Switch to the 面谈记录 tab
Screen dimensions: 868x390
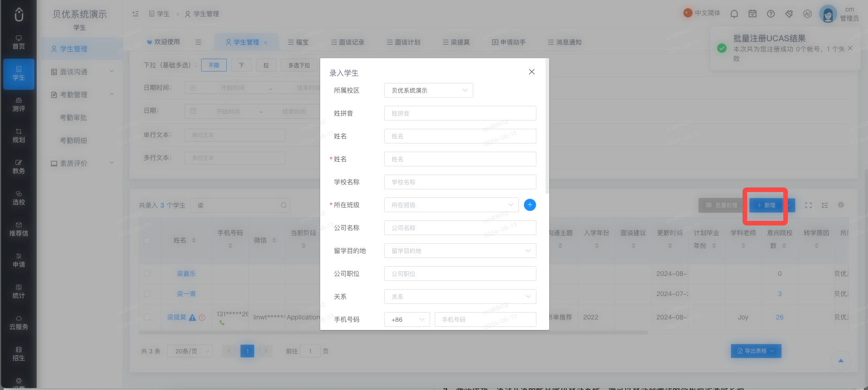348,42
